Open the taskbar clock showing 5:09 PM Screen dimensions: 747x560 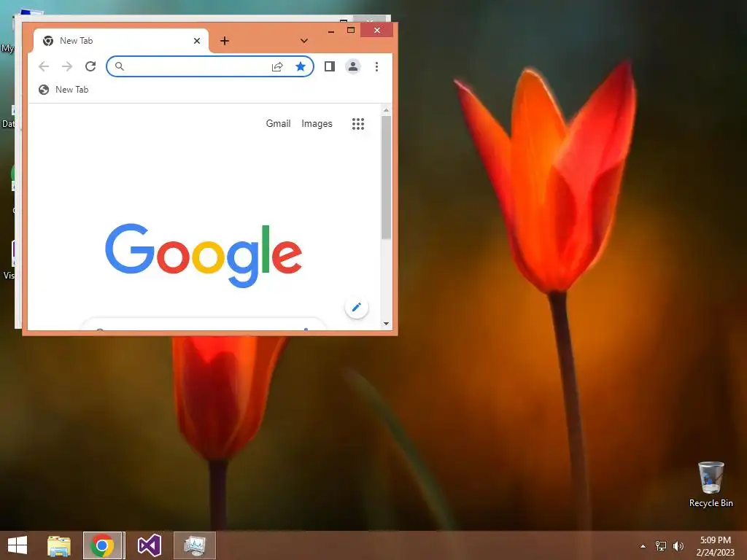715,546
